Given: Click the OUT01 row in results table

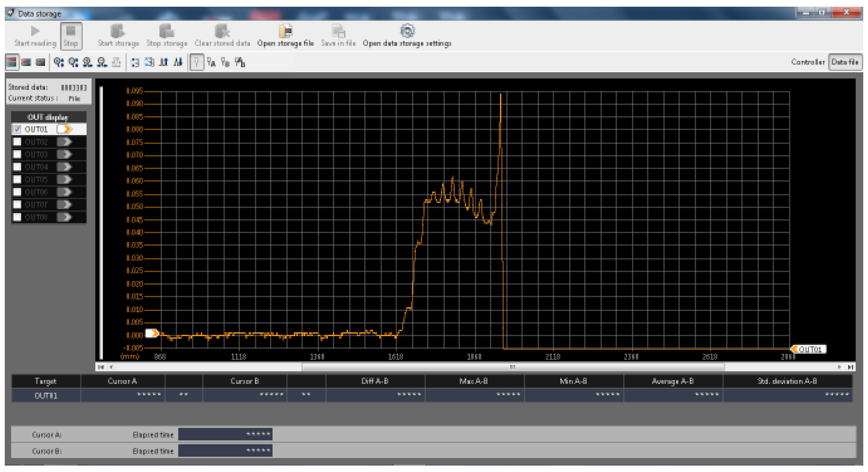Looking at the screenshot, I should (x=46, y=395).
